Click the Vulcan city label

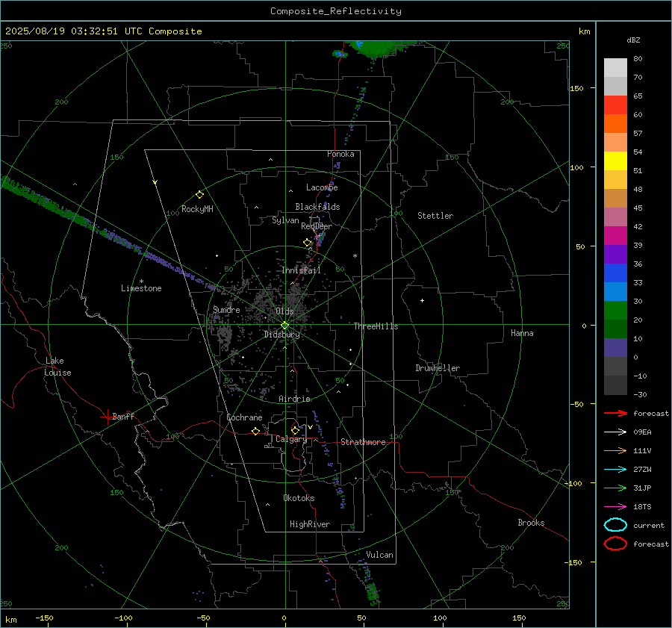click(x=379, y=555)
